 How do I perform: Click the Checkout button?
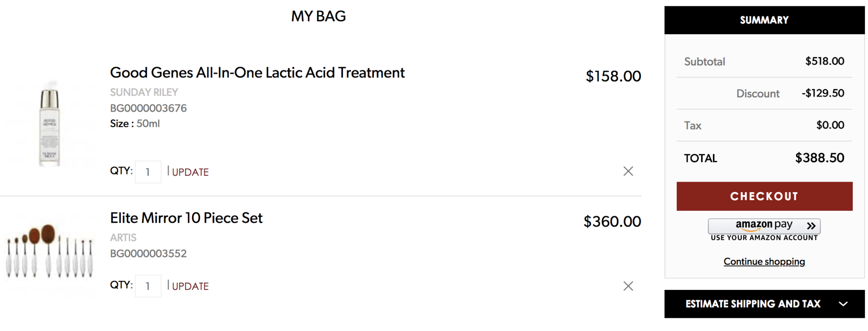(765, 196)
